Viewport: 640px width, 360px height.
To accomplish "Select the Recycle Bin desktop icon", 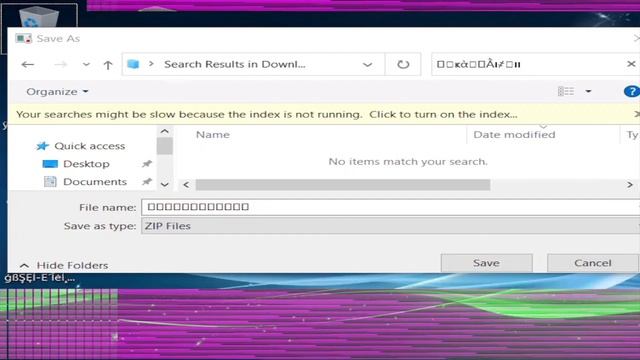I will [x=39, y=17].
